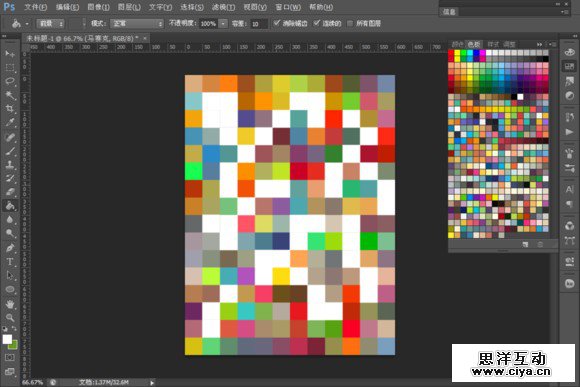Click the 不透明度 100% opacity field

coord(209,24)
